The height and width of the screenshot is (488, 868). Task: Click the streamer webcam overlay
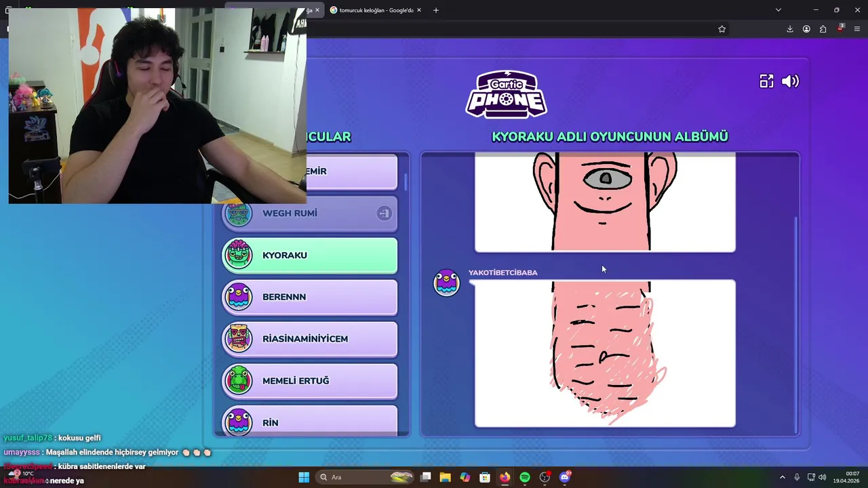157,106
